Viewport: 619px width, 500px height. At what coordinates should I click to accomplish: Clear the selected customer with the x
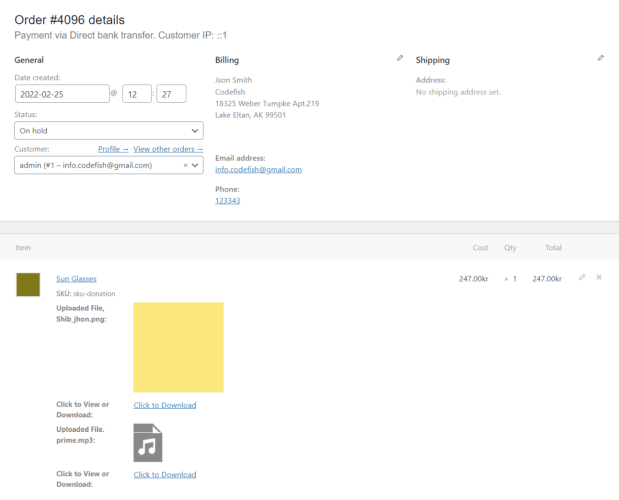click(185, 165)
